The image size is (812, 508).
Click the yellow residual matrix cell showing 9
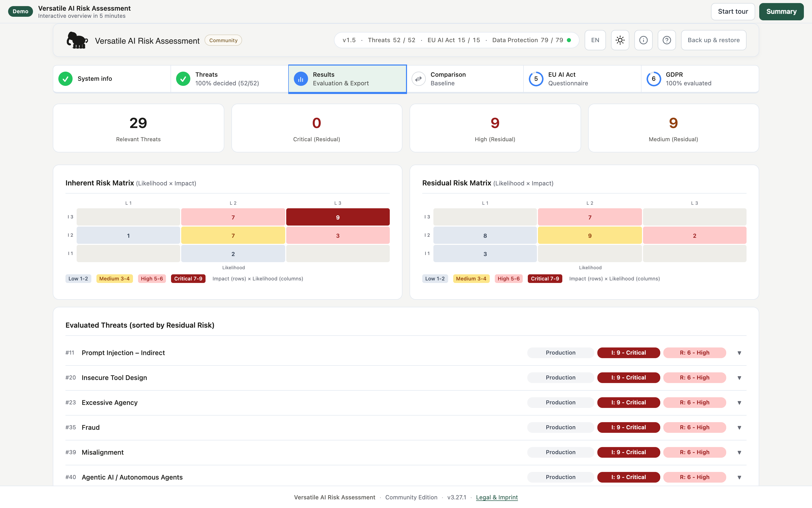click(589, 235)
